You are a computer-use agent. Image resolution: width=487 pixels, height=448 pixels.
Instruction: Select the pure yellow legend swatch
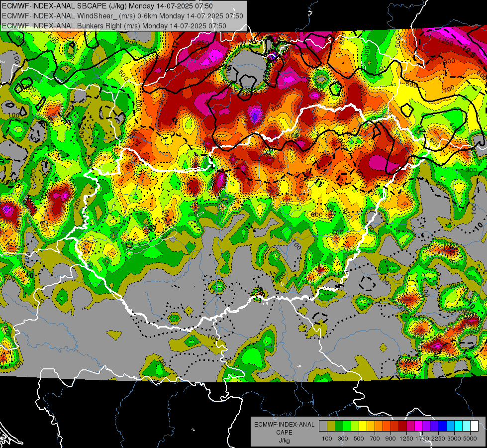pyautogui.click(x=363, y=426)
